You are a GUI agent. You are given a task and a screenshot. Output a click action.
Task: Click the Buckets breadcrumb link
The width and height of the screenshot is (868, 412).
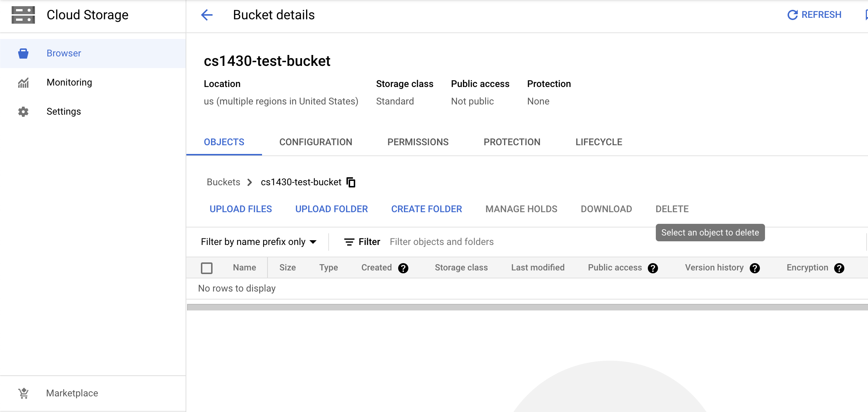coord(223,182)
